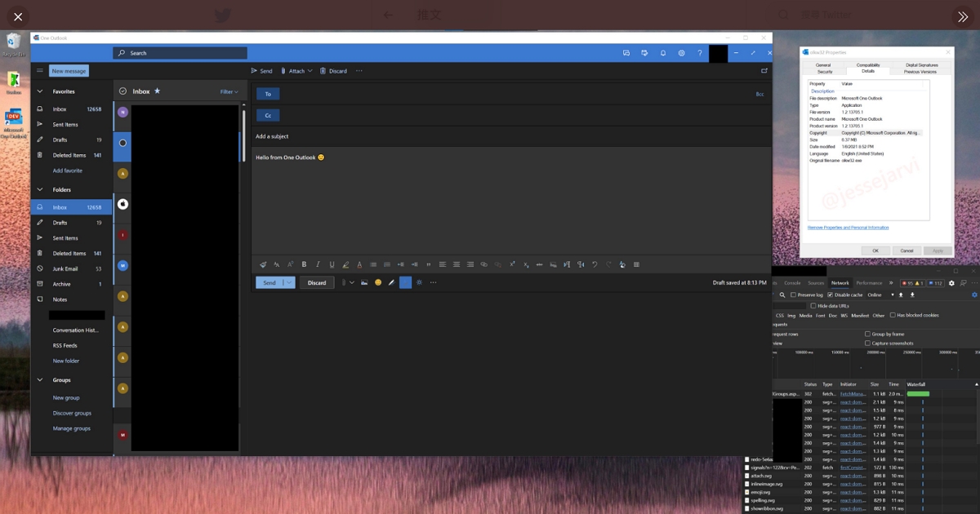Expand more DevTools tabs chevron

click(x=891, y=283)
